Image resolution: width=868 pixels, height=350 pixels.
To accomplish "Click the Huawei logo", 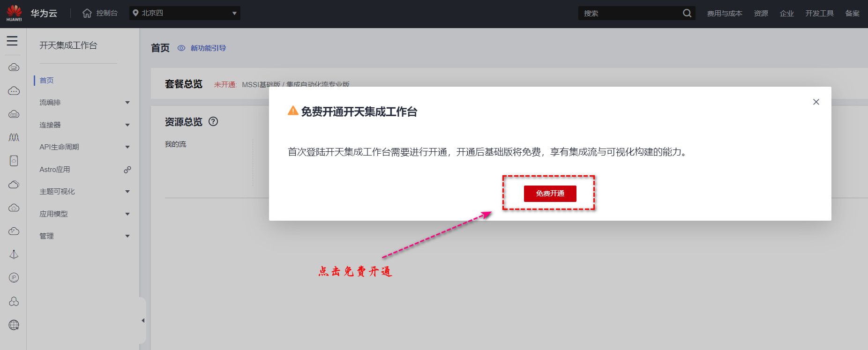I will point(14,13).
